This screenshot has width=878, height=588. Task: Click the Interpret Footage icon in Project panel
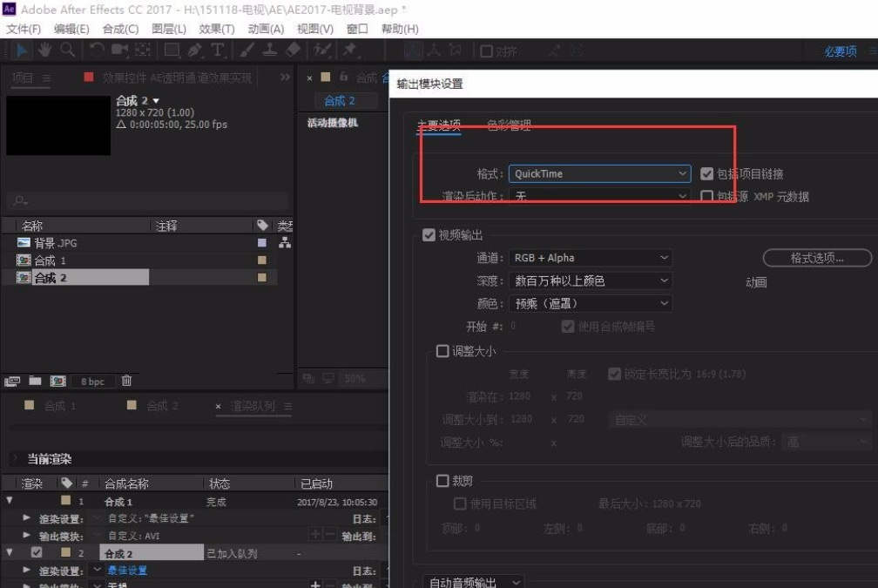(12, 381)
